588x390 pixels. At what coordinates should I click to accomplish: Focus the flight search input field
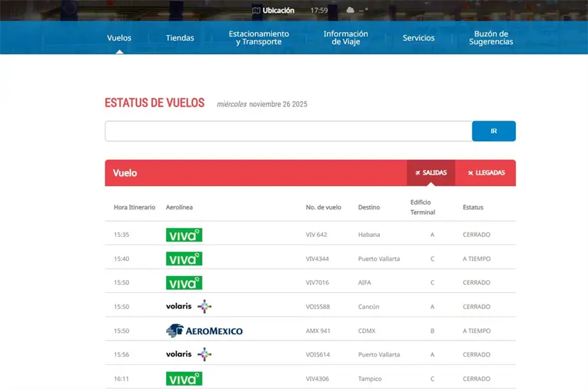tap(289, 131)
